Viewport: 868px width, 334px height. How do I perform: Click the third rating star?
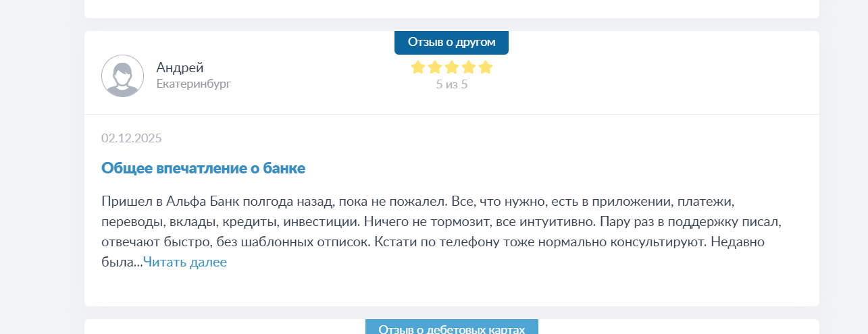coord(452,67)
